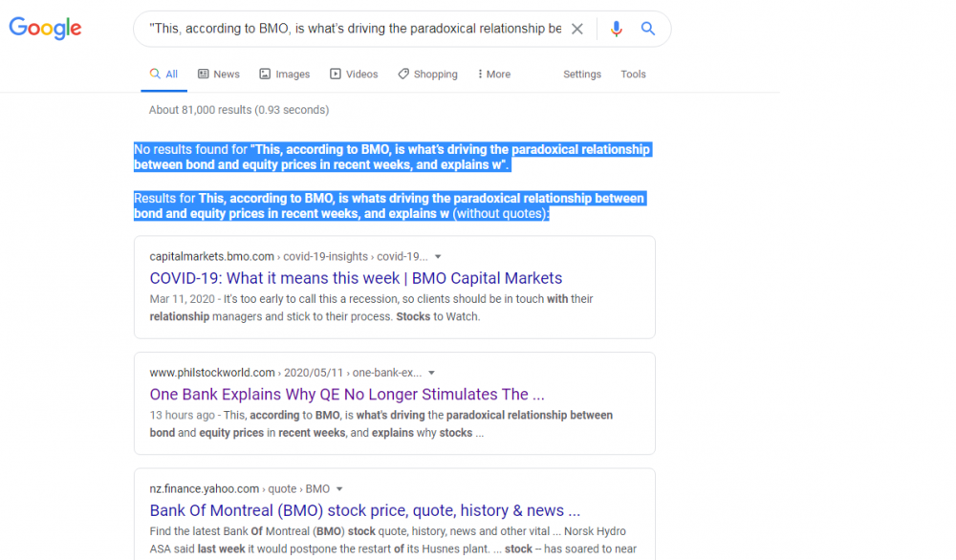Go to the Google homepage logo

pos(45,28)
